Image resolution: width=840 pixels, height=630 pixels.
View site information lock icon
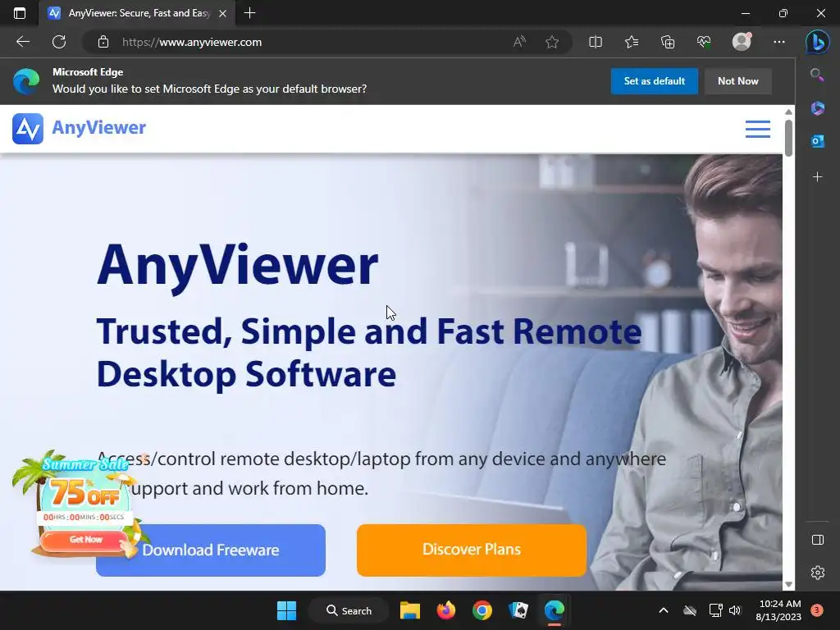coord(103,42)
